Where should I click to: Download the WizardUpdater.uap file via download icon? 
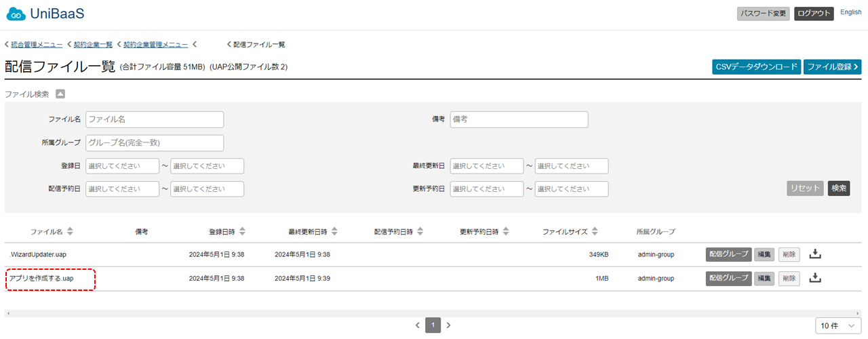point(816,254)
